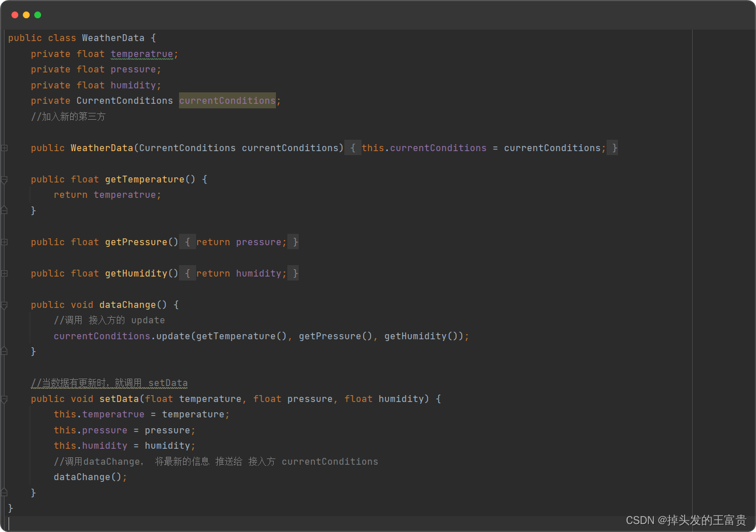Image resolution: width=756 pixels, height=532 pixels.
Task: Click the getTemperature method declaration name
Action: [x=145, y=180]
